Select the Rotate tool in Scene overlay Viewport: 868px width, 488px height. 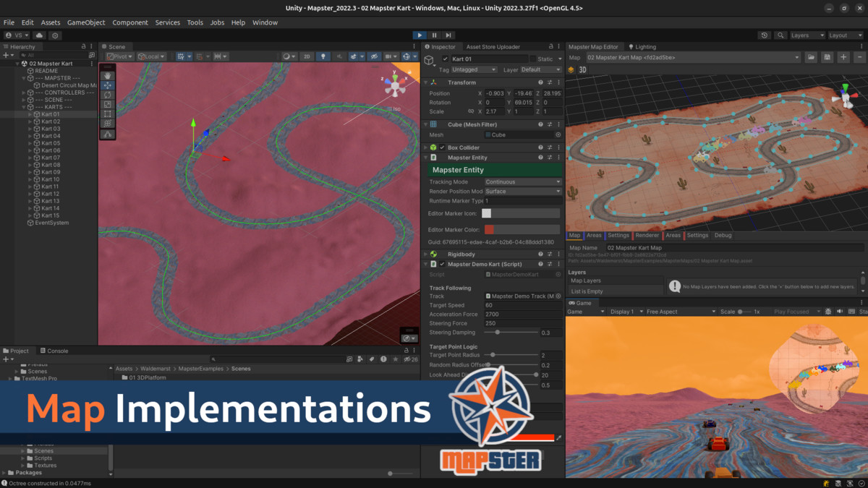(x=108, y=95)
